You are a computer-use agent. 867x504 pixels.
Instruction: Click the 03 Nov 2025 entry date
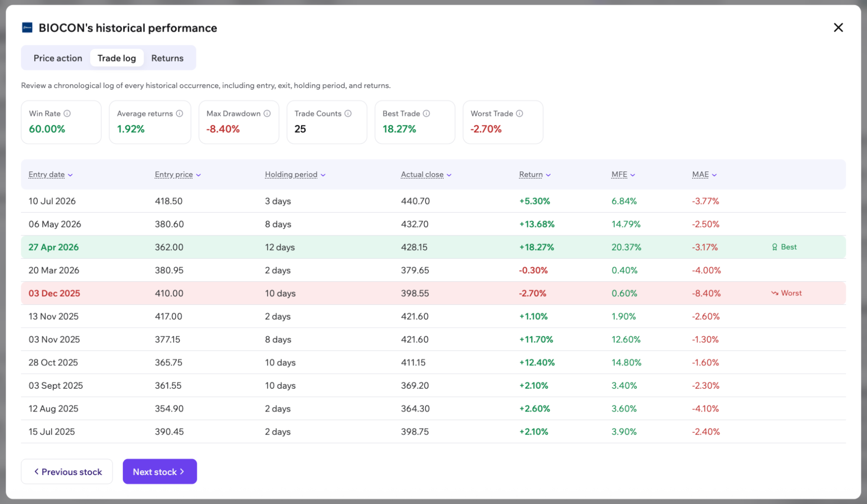[x=54, y=339]
